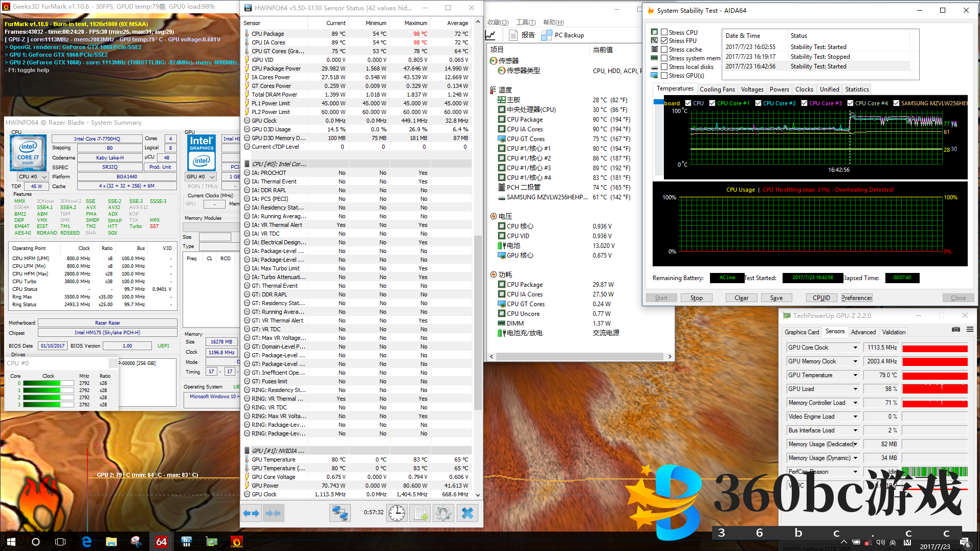This screenshot has width=980, height=551.
Task: Uncheck the Stress FPU checkbox
Action: pyautogui.click(x=664, y=41)
